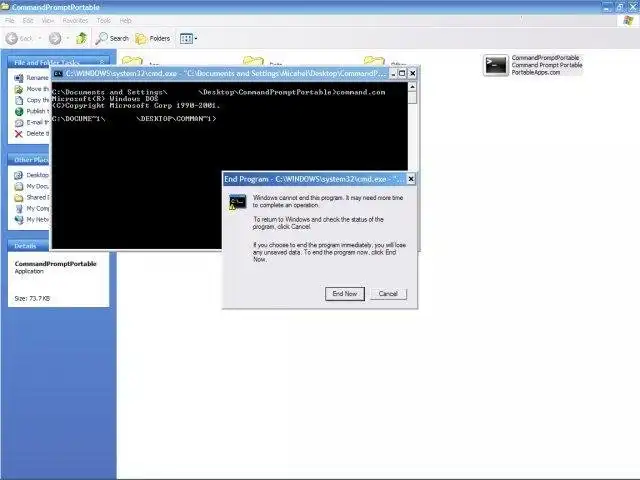Click "CommandPromptPortable" name in Details panel

point(56,264)
